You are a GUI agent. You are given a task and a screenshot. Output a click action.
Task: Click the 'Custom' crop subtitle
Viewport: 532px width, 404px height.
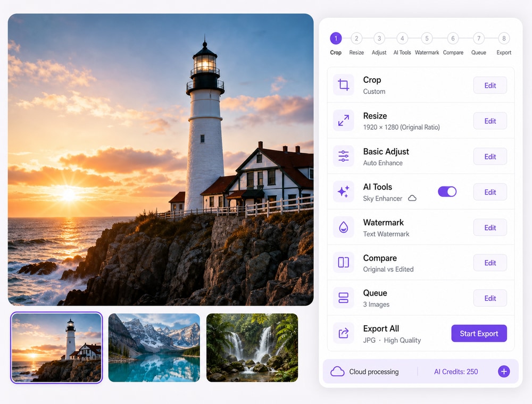tap(374, 91)
